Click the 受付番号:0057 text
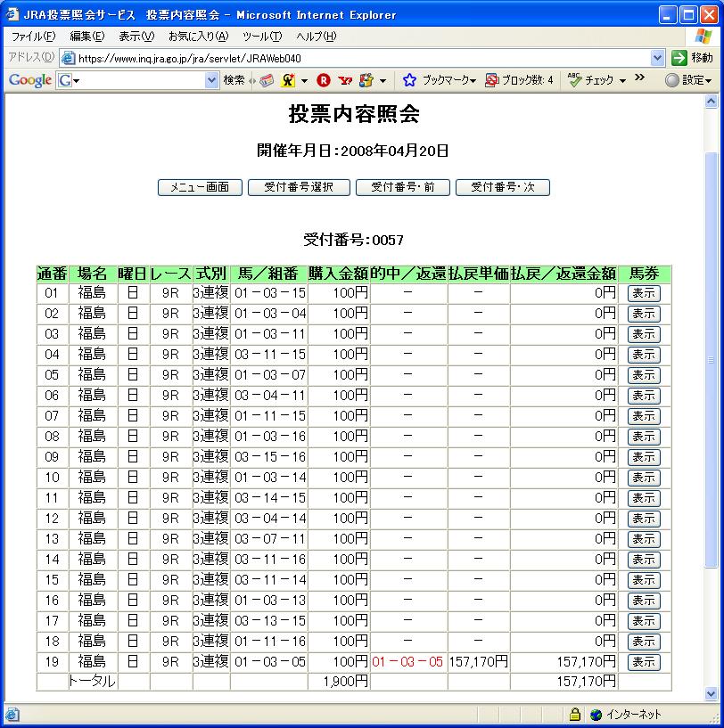Viewport: 724px width, 728px height. click(353, 240)
